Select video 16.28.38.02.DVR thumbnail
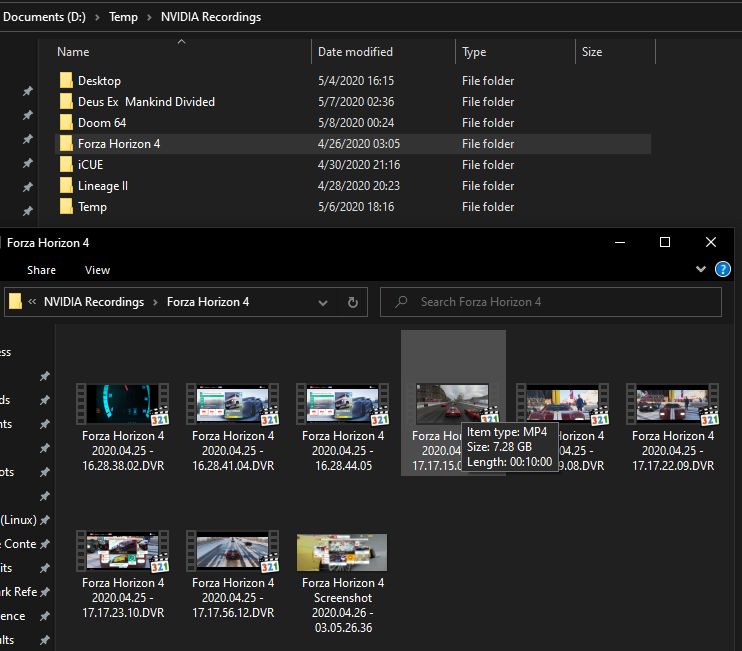Screen dimensions: 742x651 [123, 404]
